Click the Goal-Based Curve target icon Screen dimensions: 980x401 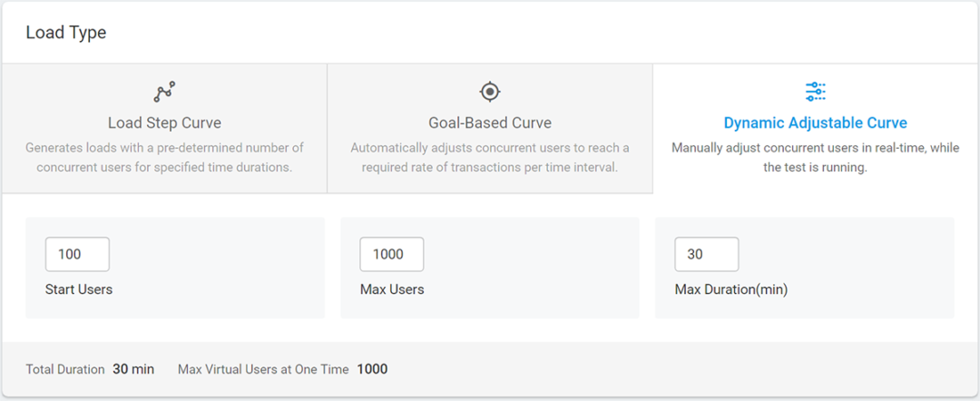490,92
